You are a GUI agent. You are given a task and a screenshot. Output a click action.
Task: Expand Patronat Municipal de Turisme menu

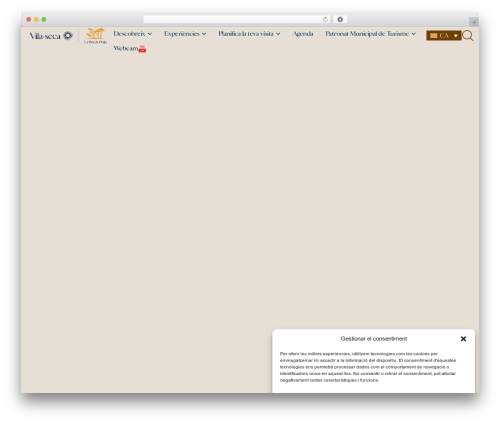370,34
